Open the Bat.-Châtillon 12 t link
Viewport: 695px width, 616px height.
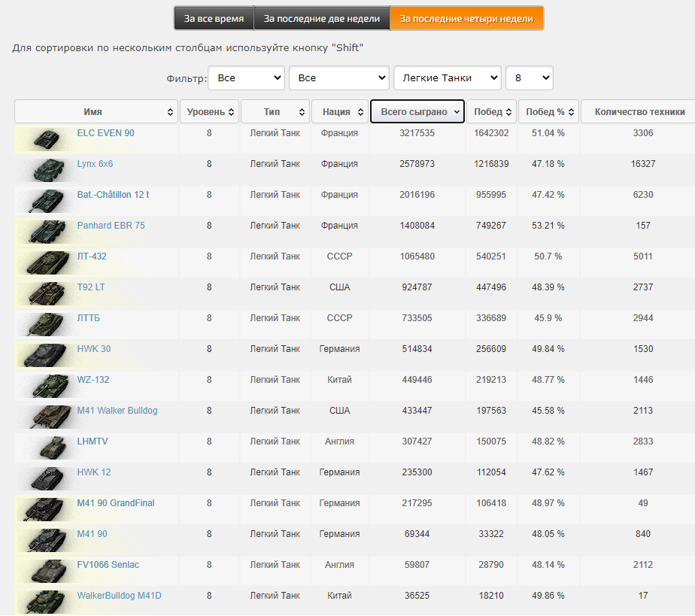point(113,195)
